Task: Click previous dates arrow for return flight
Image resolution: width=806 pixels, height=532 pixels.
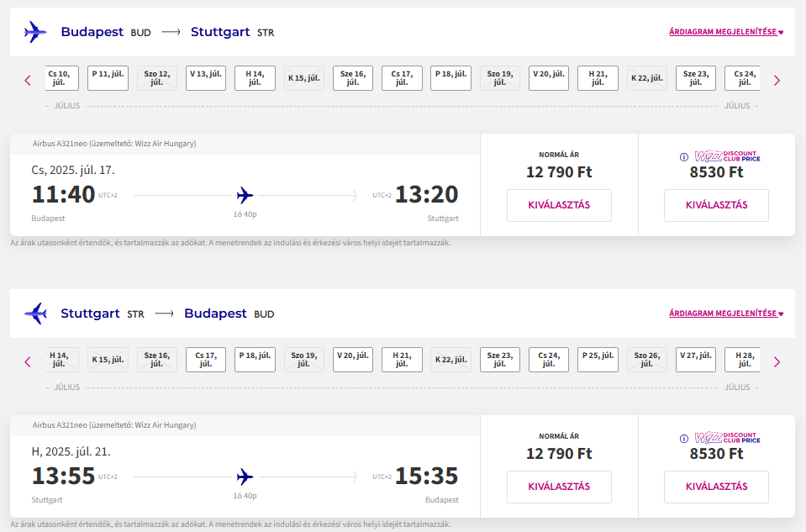Action: [28, 362]
